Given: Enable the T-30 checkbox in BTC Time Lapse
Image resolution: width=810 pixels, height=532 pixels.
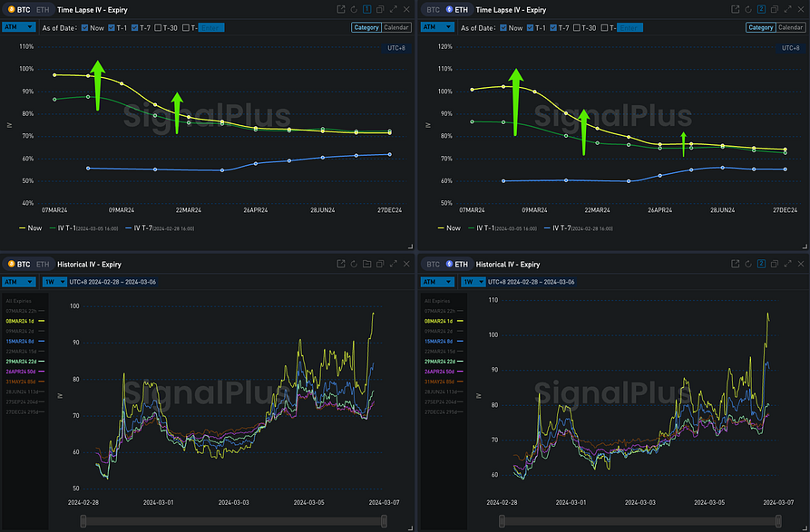Looking at the screenshot, I should point(159,28).
